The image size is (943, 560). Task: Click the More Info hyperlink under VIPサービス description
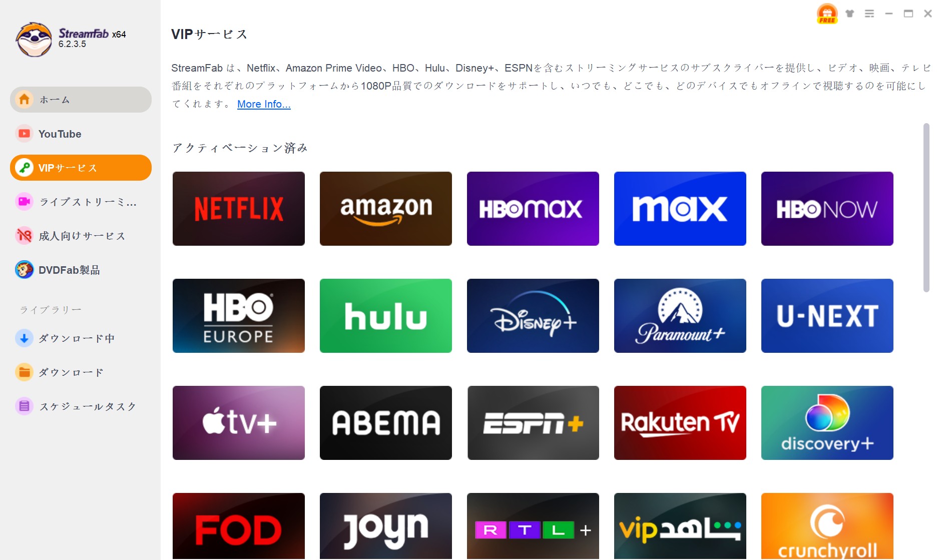pos(263,104)
